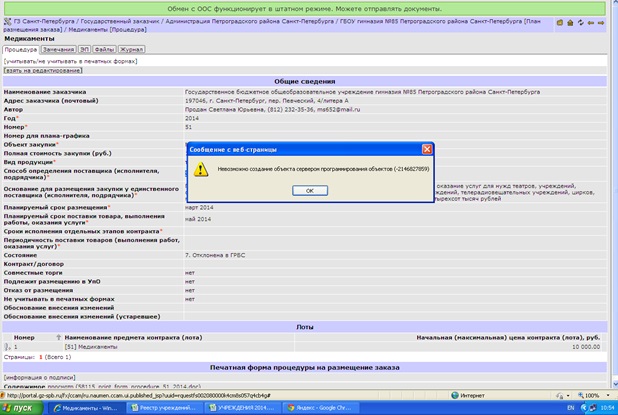Close the web page message dialog with X
Viewport: 618px width, 415px height.
point(427,149)
